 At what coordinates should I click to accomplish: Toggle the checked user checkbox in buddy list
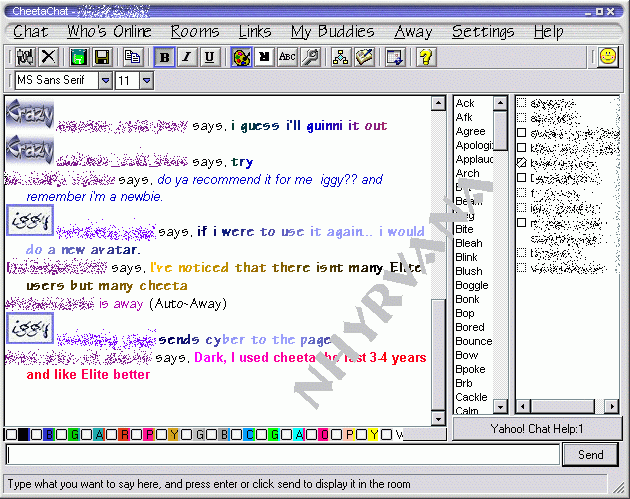click(x=521, y=163)
